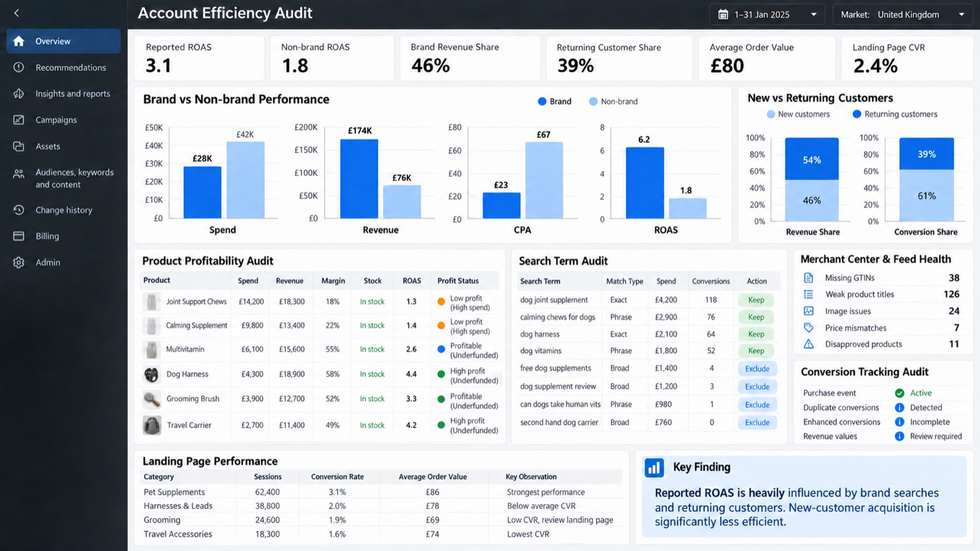Open the Overview menu item
This screenshot has width=980, height=551.
pyautogui.click(x=64, y=41)
